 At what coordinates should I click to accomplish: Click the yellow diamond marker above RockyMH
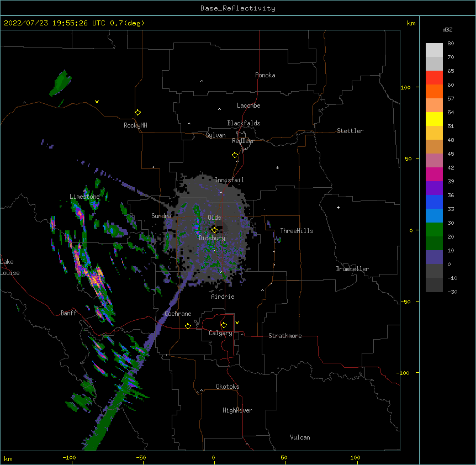[x=137, y=113]
